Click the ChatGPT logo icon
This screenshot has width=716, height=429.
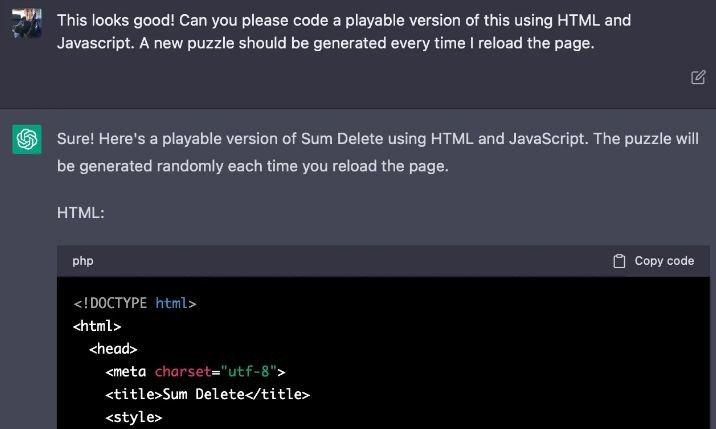coord(27,139)
